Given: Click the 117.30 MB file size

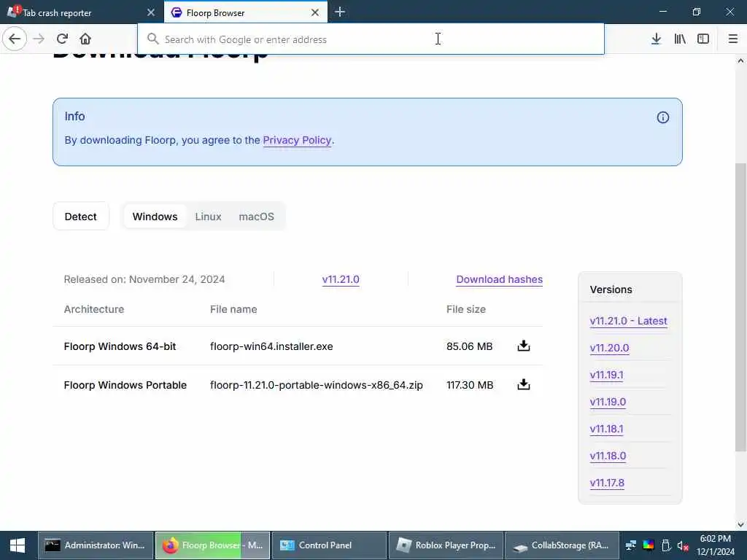Looking at the screenshot, I should point(470,385).
